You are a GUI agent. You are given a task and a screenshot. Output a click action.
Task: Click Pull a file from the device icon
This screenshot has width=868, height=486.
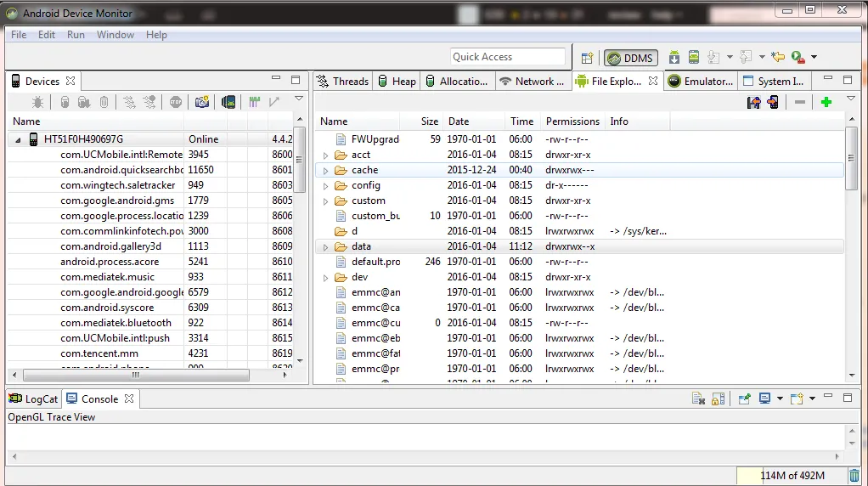(753, 102)
